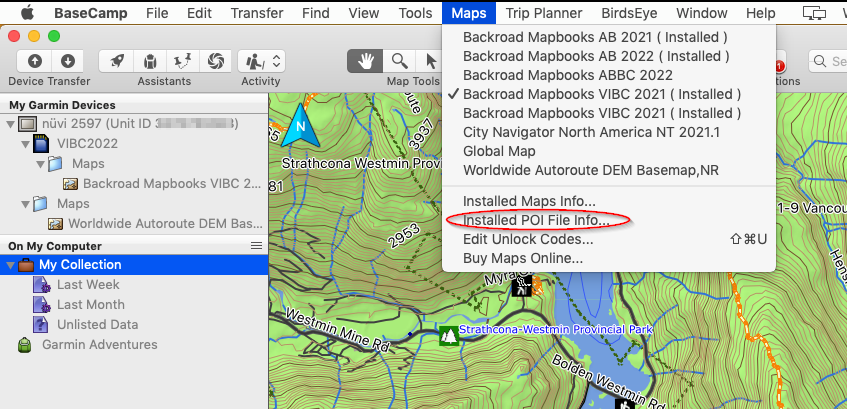Click the Send to Device up-arrow button
Screen dimensions: 847x409
(35, 61)
